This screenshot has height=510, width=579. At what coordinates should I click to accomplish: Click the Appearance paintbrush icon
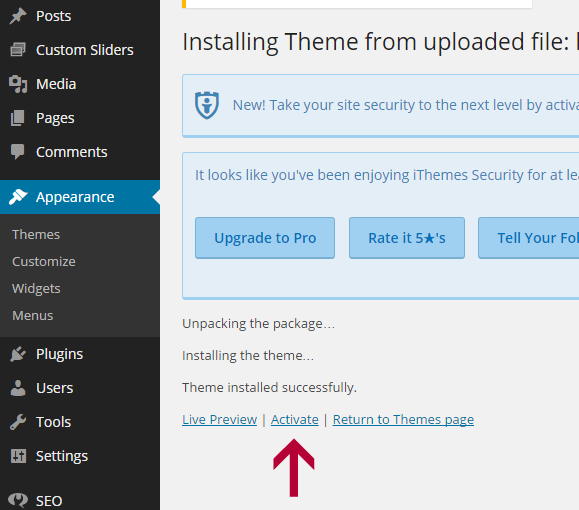click(18, 197)
